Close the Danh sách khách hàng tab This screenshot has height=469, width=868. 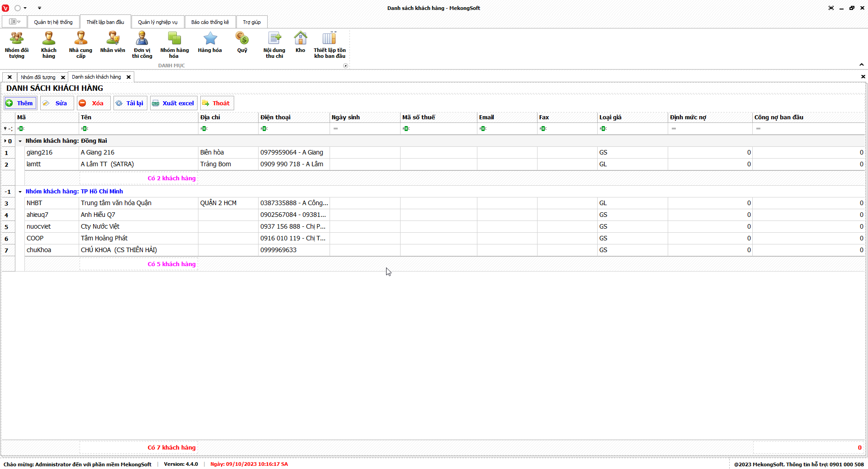click(x=128, y=77)
